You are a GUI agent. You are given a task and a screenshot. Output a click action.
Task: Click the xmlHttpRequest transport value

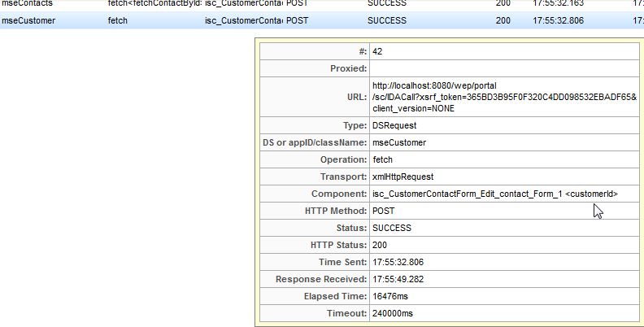[x=402, y=177]
